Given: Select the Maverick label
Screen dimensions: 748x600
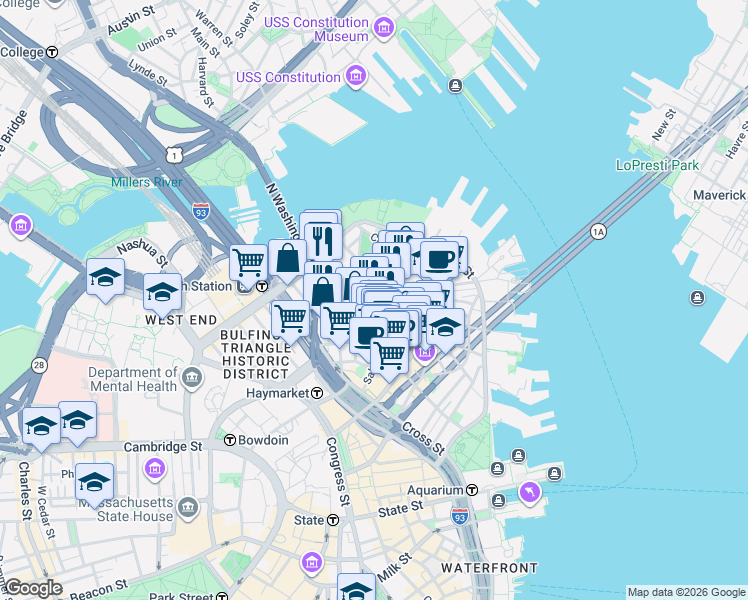Looking at the screenshot, I should coord(719,195).
